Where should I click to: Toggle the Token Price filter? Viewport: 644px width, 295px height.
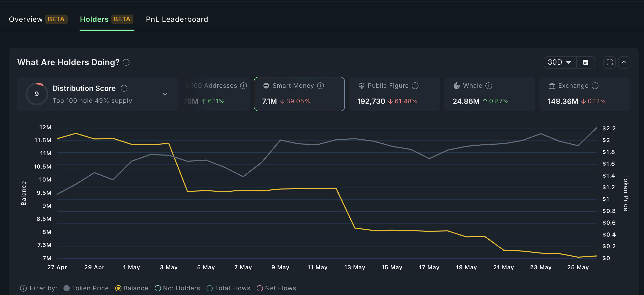pos(67,288)
